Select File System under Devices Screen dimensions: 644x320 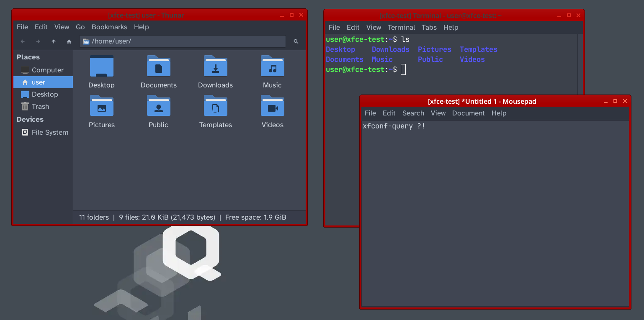(50, 133)
